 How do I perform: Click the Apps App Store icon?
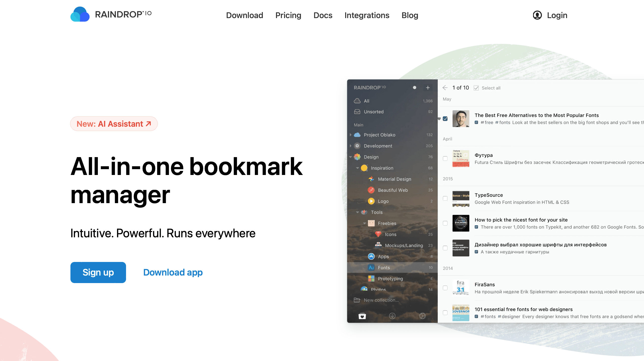coord(371,256)
